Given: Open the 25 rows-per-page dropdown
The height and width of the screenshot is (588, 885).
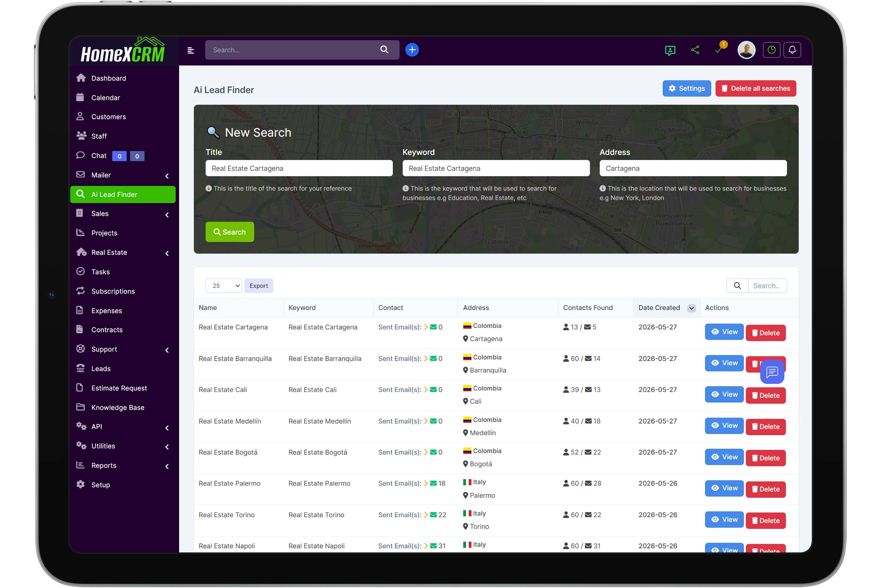Looking at the screenshot, I should click(x=224, y=286).
